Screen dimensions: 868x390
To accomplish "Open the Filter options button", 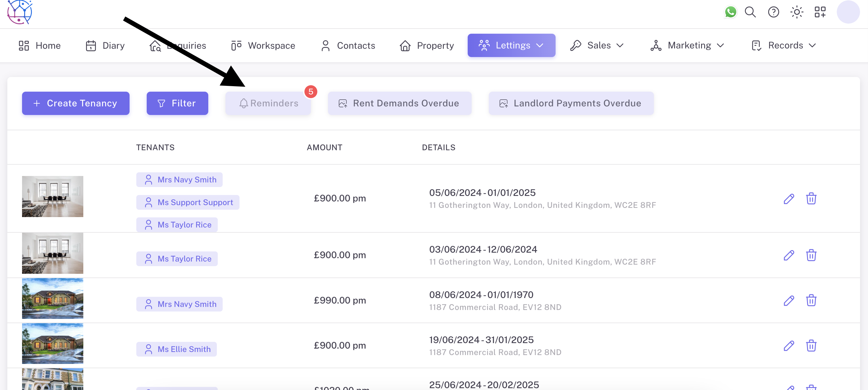I will coord(177,103).
